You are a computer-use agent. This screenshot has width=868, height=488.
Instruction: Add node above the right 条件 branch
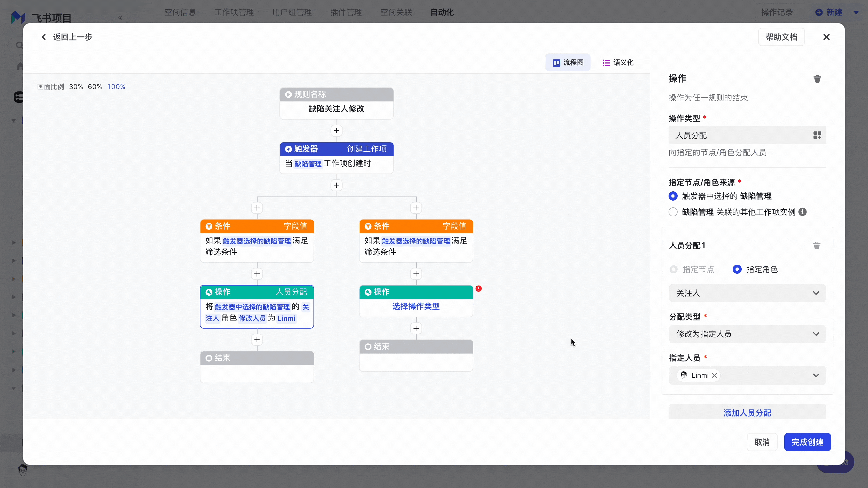click(x=416, y=208)
